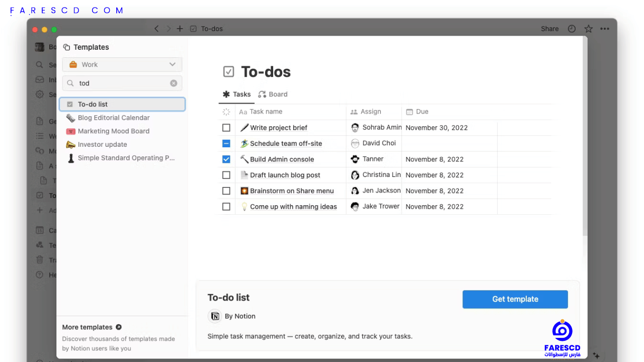Viewport: 644px width, 362px height.
Task: Toggle the Schedule team off-site checkbox
Action: [226, 143]
